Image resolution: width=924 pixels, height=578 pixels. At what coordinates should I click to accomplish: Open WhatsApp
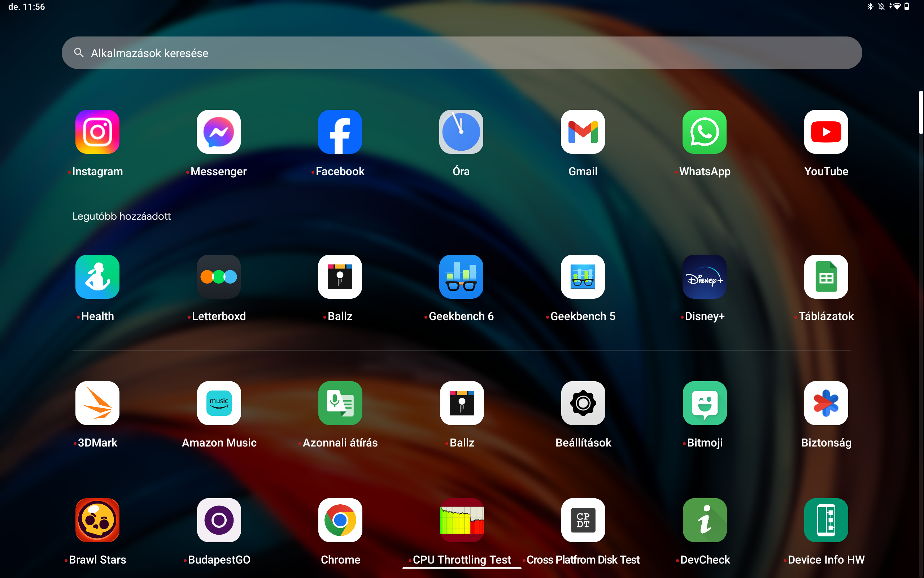pos(705,132)
